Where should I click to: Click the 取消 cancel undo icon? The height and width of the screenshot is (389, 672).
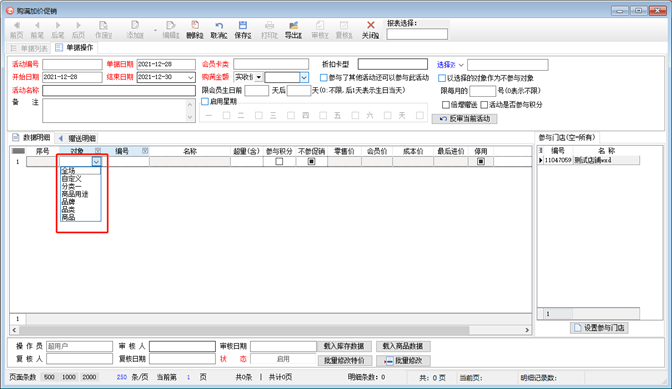[x=219, y=25]
